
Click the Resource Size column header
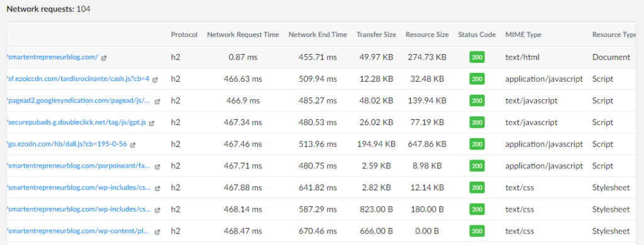(x=427, y=35)
